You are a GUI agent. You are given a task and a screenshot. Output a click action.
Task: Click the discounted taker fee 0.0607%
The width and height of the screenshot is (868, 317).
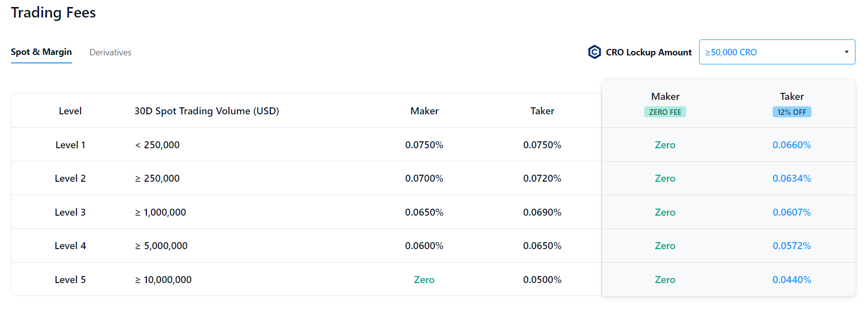point(792,212)
